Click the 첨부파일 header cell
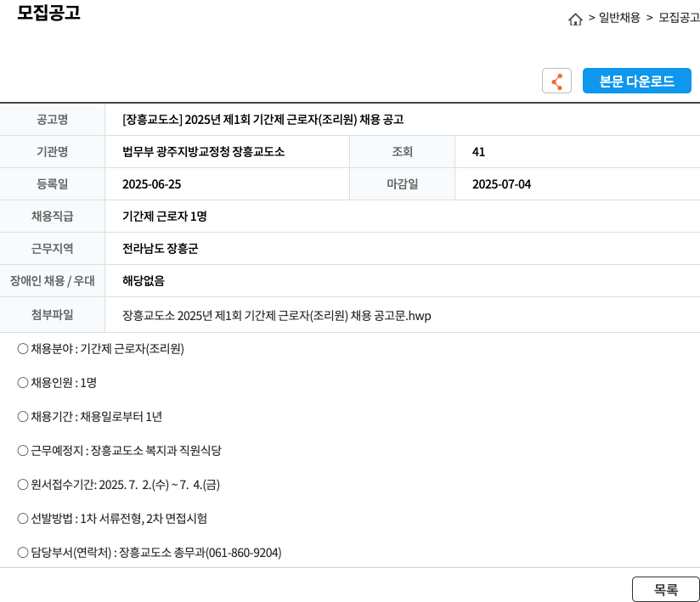 tap(52, 315)
